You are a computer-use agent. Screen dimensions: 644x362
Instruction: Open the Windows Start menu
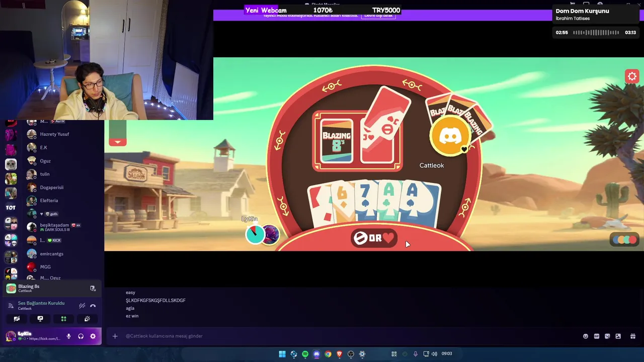coord(282,354)
